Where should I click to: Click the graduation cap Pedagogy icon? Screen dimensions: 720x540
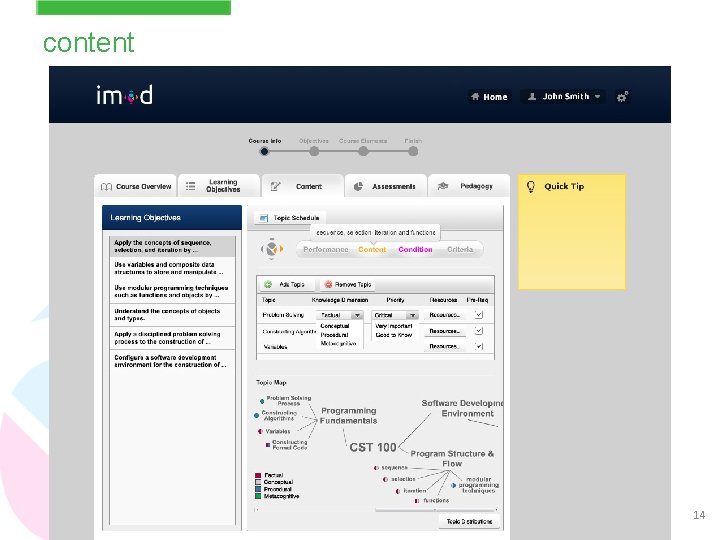[443, 186]
